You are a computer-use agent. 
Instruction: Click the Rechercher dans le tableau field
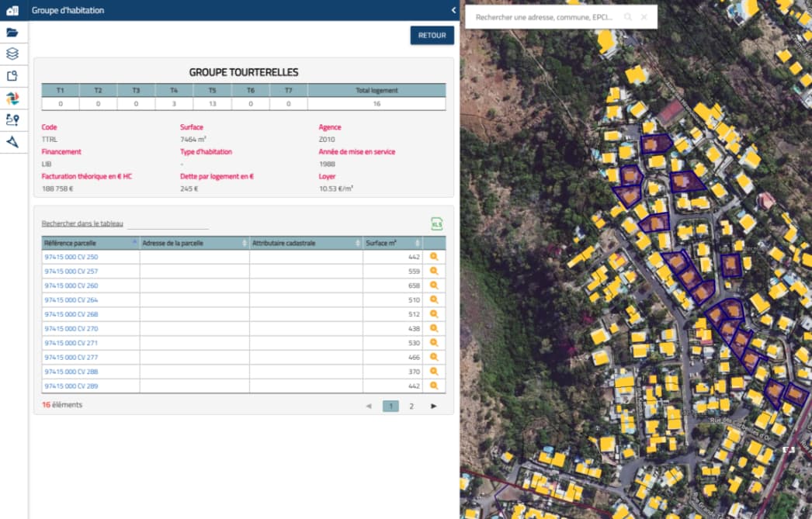pyautogui.click(x=168, y=224)
